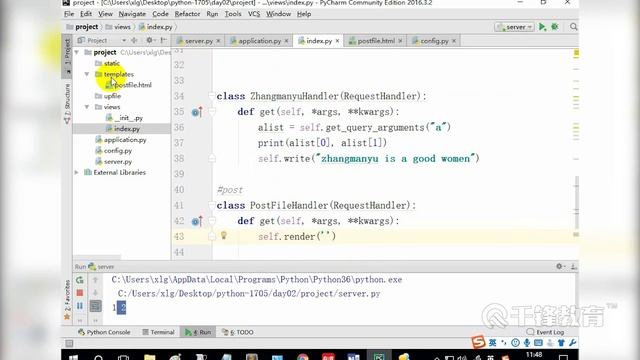The width and height of the screenshot is (640, 360).
Task: Fold the ZhangmanyuHandler class at line 34
Action: (211, 96)
